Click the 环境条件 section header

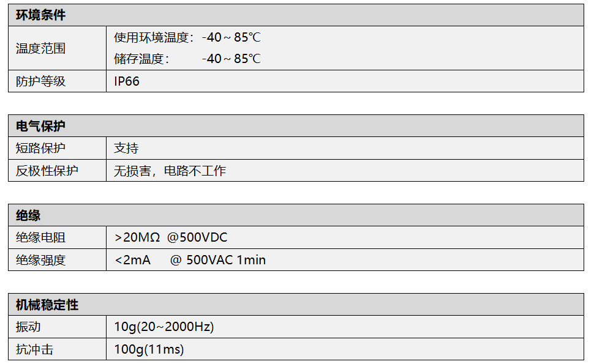40,15
